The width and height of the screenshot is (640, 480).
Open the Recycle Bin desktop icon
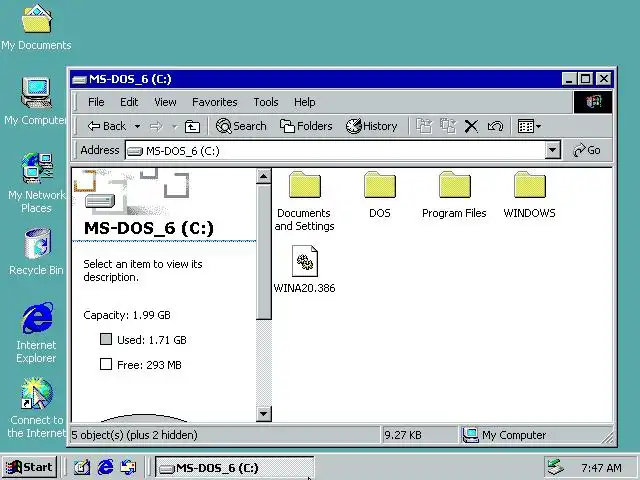[x=36, y=252]
